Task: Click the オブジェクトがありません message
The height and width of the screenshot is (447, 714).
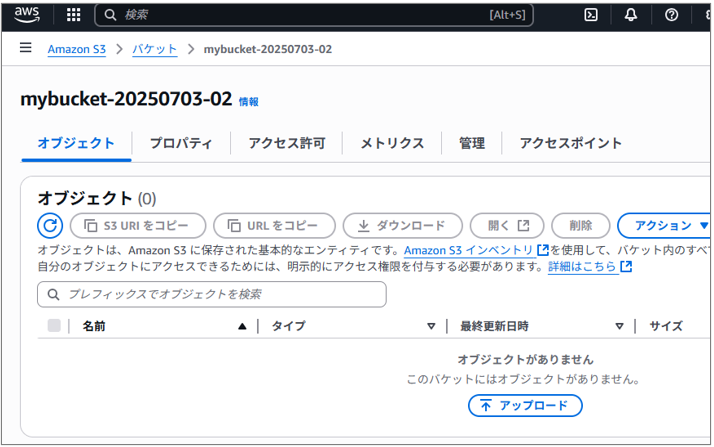Action: point(525,360)
